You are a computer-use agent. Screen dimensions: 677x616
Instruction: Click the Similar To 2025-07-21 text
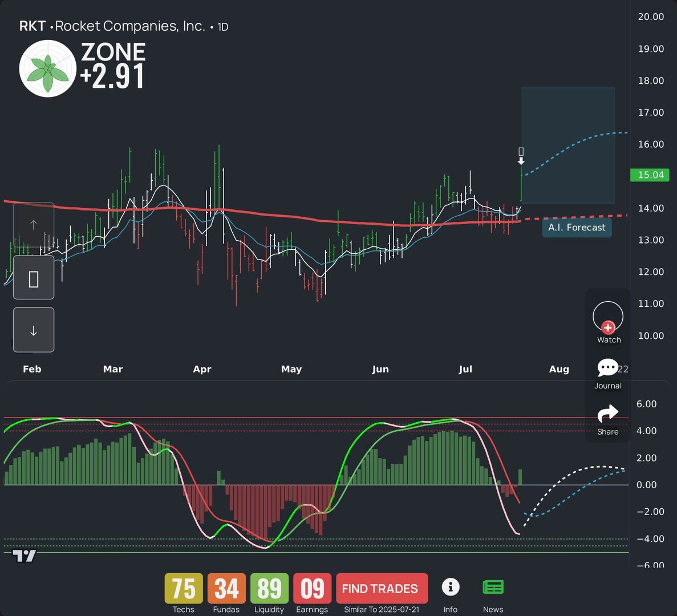(382, 610)
